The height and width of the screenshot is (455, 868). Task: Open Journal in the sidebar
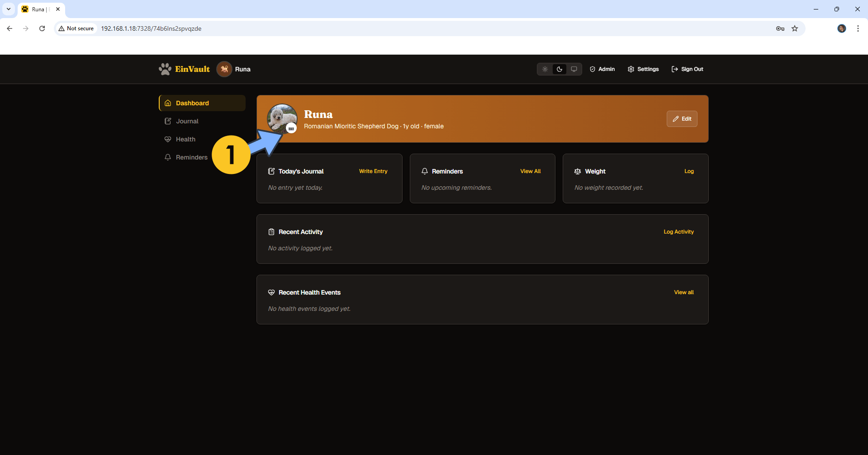[x=187, y=121]
